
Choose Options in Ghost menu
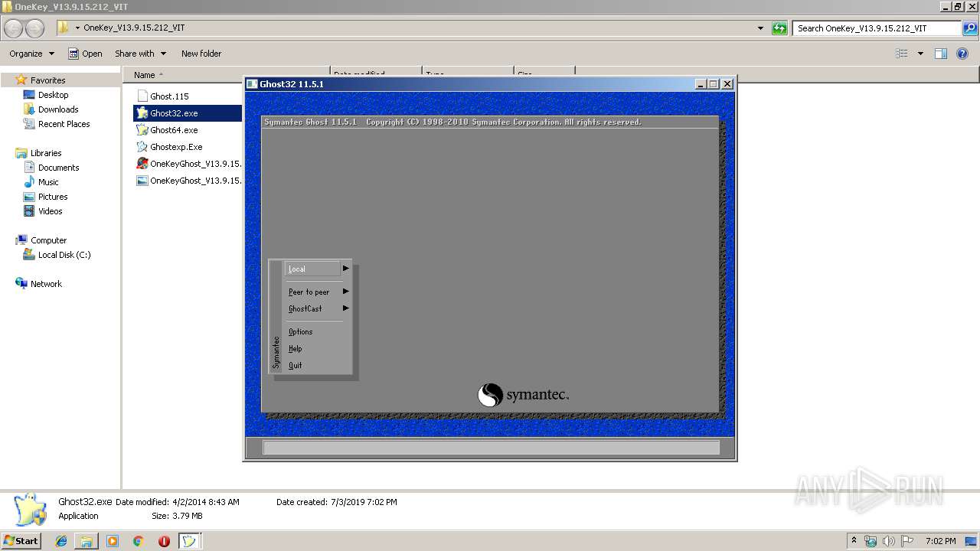pos(300,331)
